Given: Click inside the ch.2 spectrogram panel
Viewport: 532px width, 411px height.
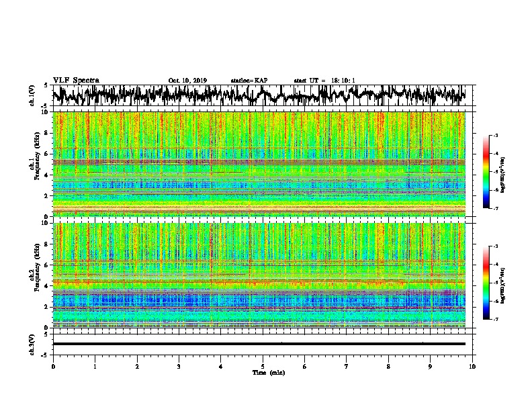Looking at the screenshot, I should point(259,275).
